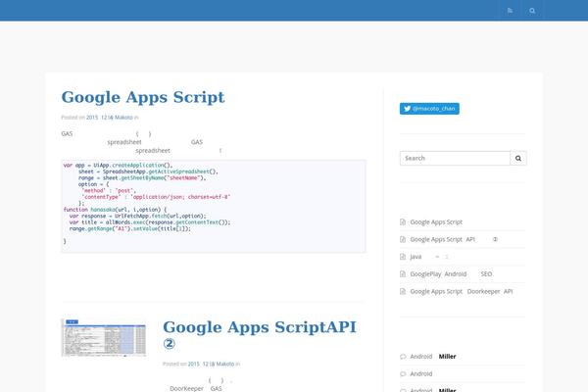The image size is (588, 392).
Task: Click "spreadsheet" word in first post's second line
Action: (124, 142)
